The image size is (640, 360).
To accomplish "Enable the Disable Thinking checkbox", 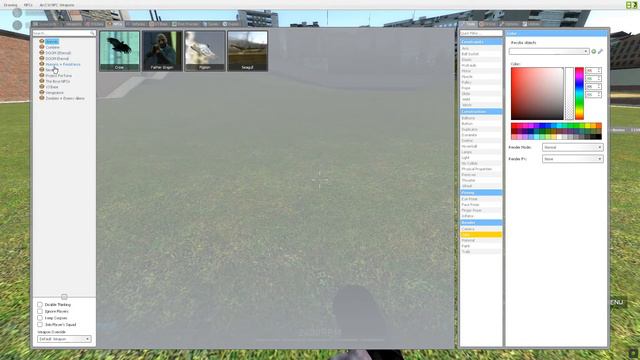I will click(40, 304).
